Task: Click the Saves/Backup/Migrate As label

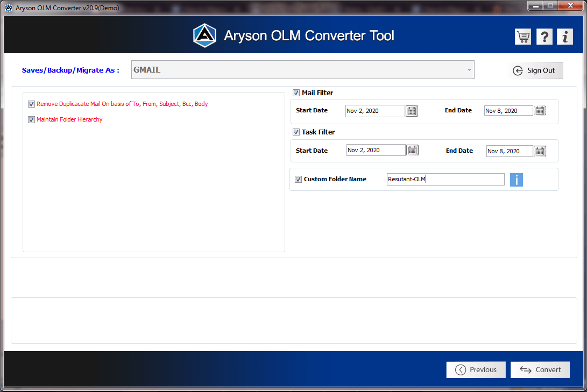Action: 70,70
